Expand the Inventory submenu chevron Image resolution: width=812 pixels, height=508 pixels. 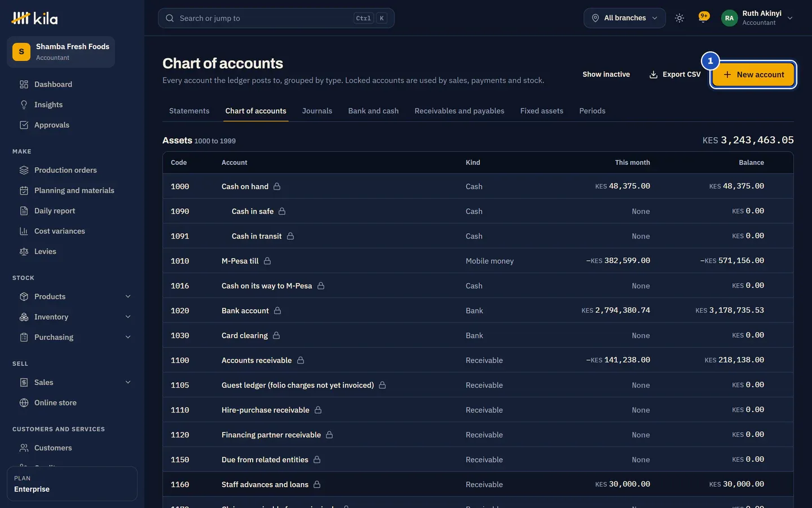[x=128, y=317]
